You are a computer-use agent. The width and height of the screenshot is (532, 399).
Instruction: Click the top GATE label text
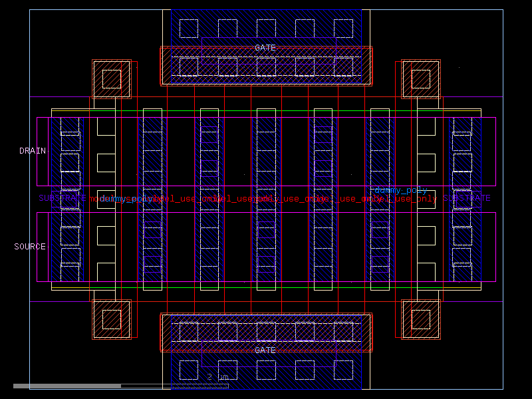[x=265, y=47]
